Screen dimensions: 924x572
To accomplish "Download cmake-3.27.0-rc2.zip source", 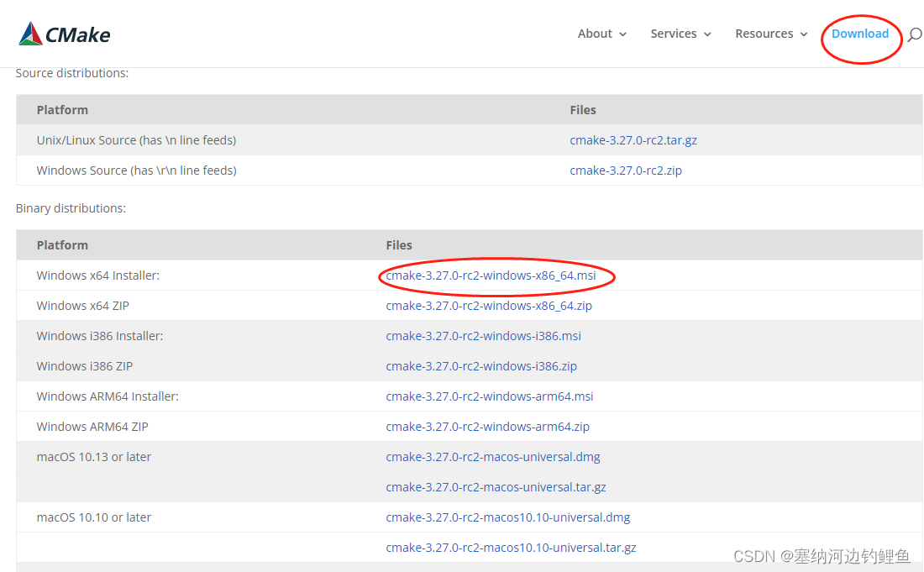I will tap(625, 171).
